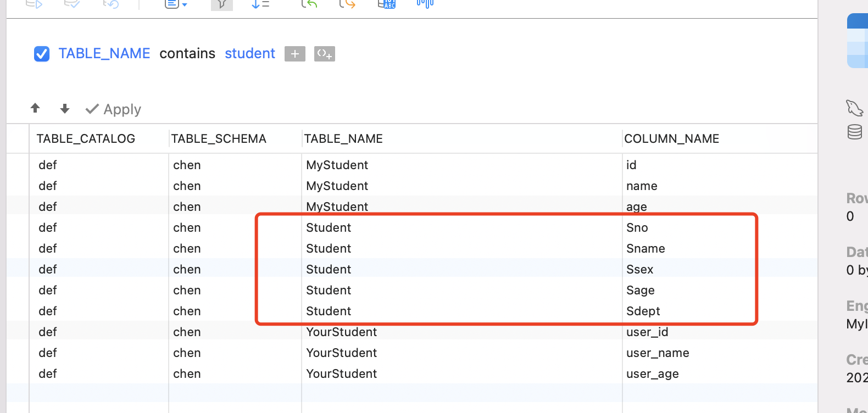Move filter up with the up arrow
Screen dimensions: 868x413
[35, 108]
